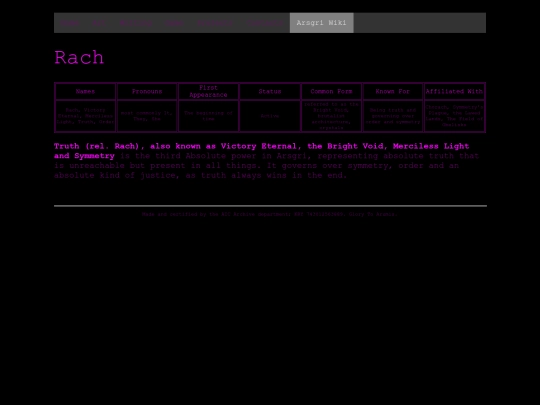Select the Common Form column header
540x405 pixels.
pos(331,91)
